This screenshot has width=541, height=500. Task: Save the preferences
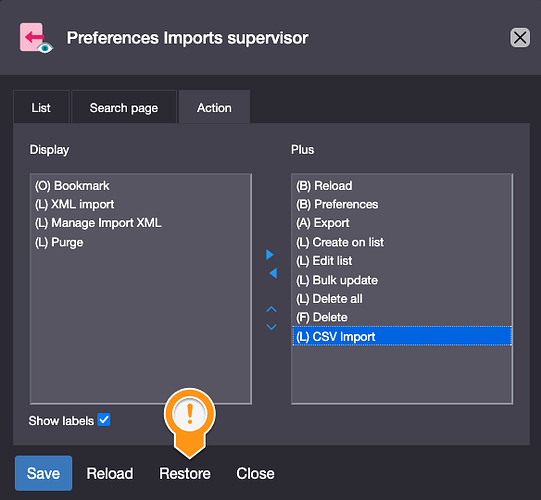tap(43, 473)
